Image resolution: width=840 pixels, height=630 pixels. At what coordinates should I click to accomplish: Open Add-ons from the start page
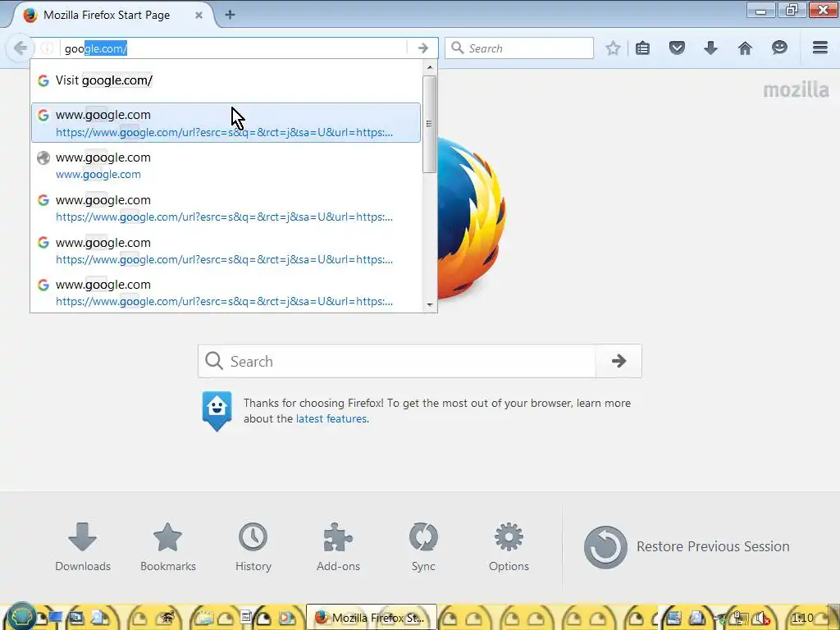tap(338, 547)
